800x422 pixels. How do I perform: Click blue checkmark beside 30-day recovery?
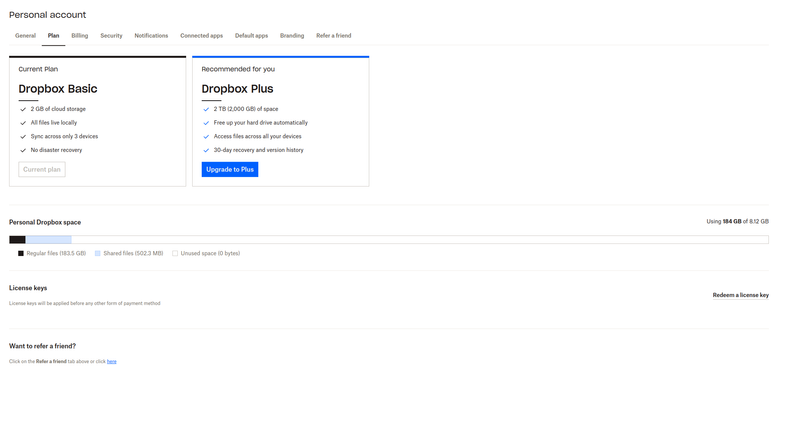coord(206,151)
